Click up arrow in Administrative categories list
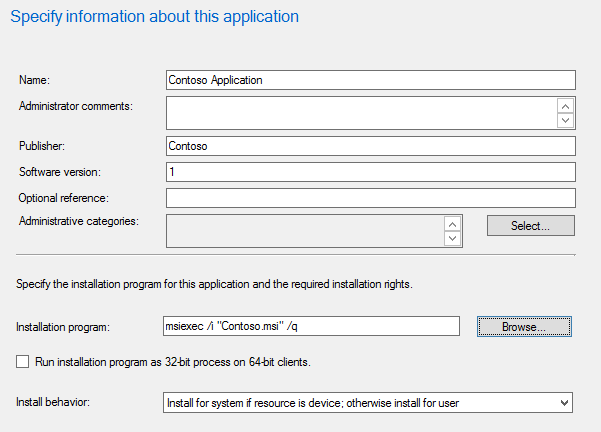The width and height of the screenshot is (601, 432). tap(451, 224)
